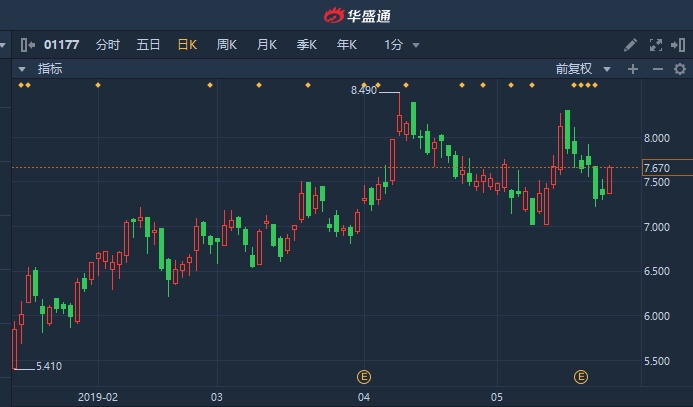Zoom in the chart with plus icon
The image size is (693, 407).
pos(633,69)
